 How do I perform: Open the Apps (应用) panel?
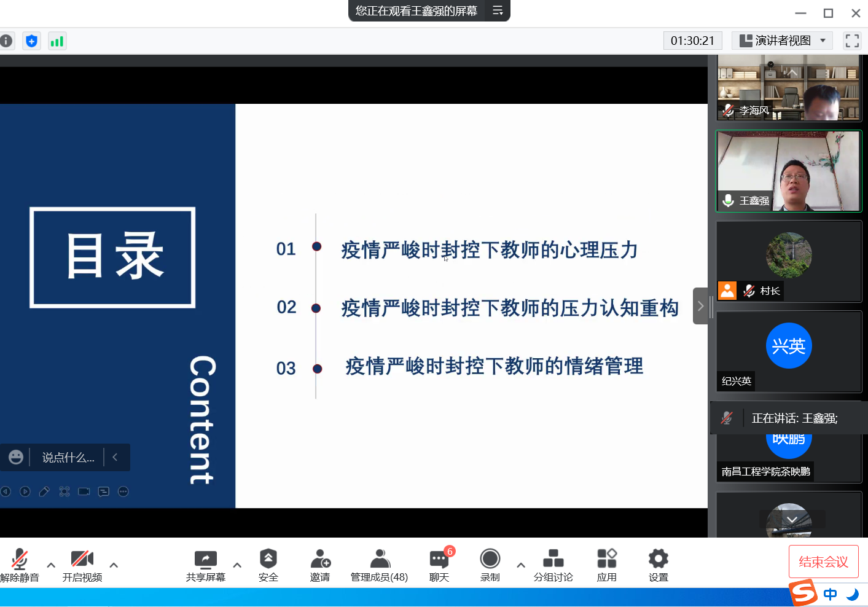tap(606, 565)
